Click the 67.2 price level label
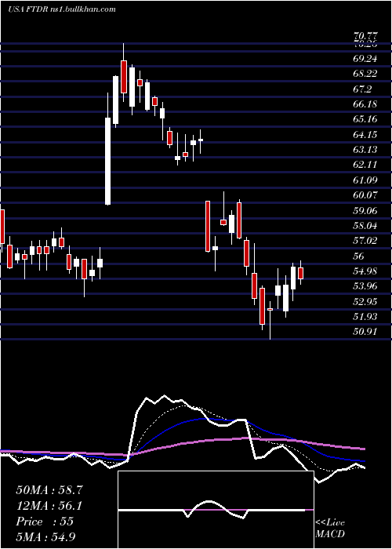 pyautogui.click(x=362, y=89)
